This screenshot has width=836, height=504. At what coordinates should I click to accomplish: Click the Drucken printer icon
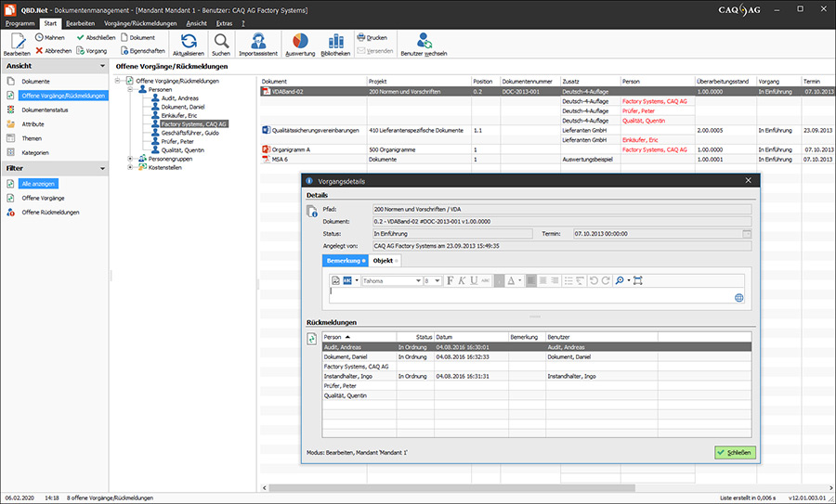361,37
